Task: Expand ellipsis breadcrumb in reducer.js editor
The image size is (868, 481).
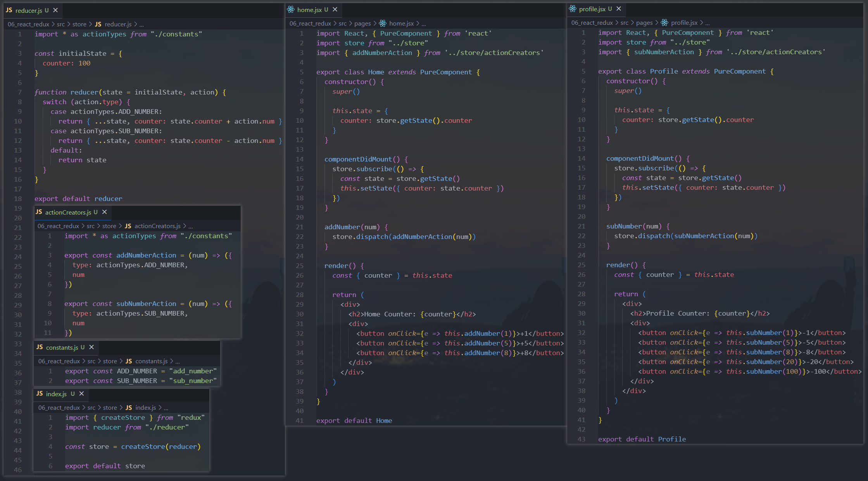Action: click(142, 24)
